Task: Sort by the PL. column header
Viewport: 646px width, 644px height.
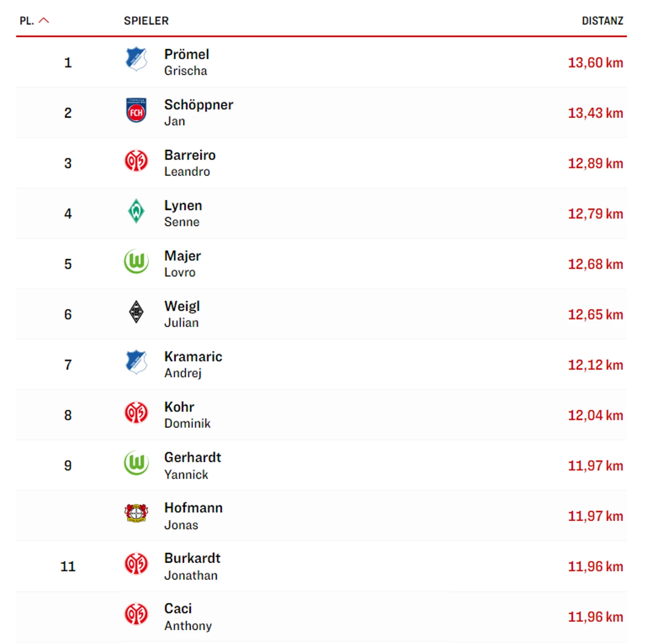Action: (27, 21)
